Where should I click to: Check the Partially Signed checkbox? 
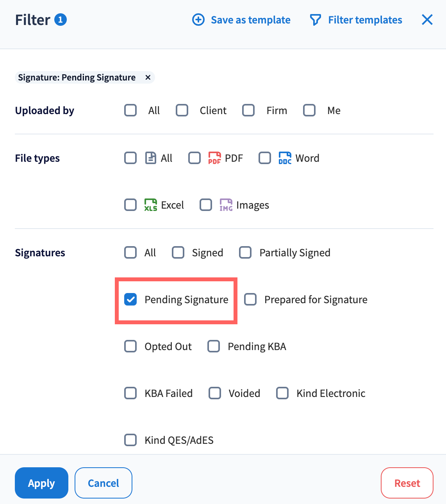click(245, 253)
